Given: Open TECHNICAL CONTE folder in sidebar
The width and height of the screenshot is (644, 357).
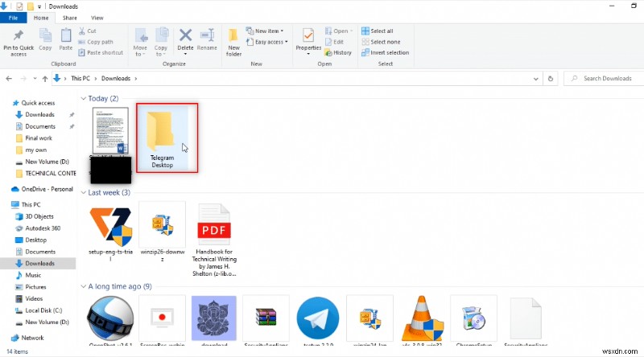Looking at the screenshot, I should click(45, 174).
